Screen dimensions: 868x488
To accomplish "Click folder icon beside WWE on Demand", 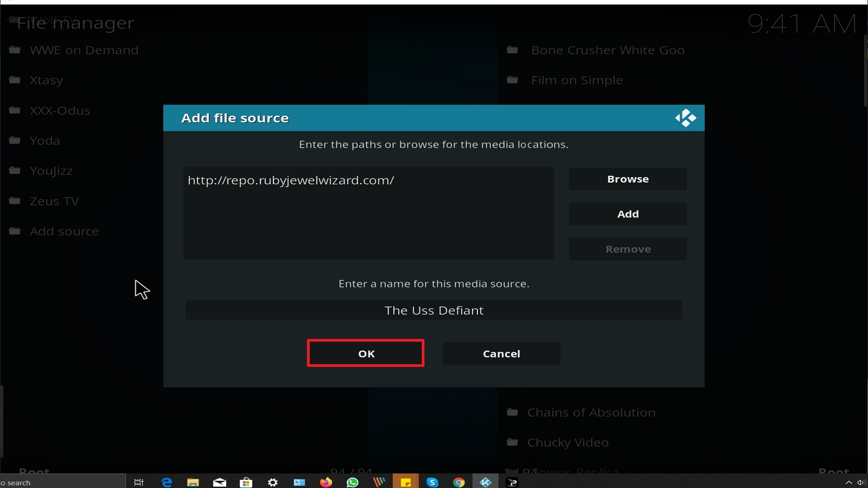I will coord(15,50).
